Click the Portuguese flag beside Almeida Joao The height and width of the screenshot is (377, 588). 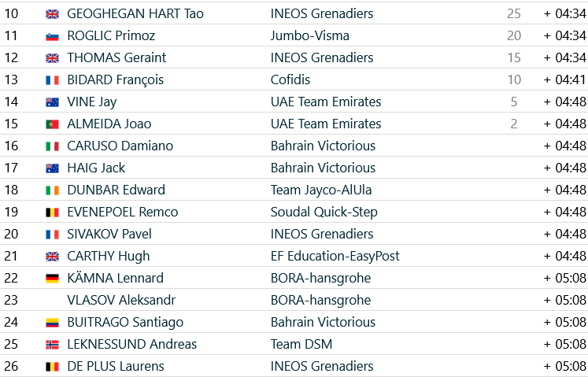point(52,124)
